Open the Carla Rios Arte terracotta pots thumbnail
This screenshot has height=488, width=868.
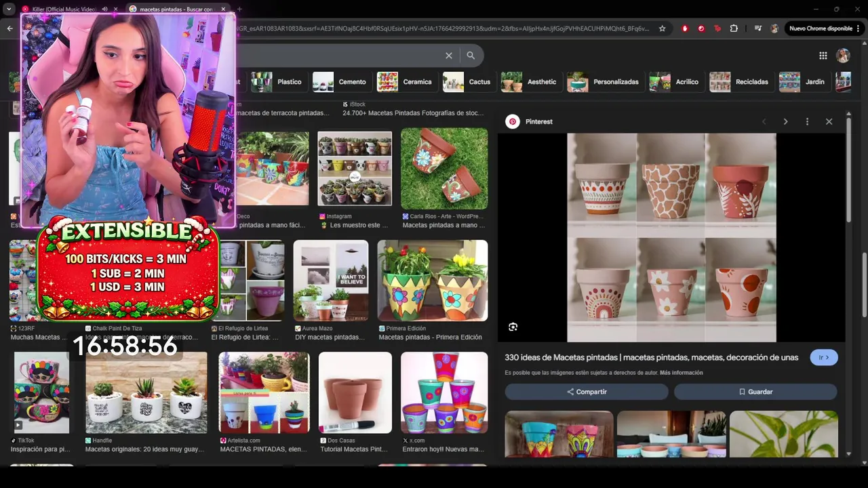pyautogui.click(x=444, y=168)
